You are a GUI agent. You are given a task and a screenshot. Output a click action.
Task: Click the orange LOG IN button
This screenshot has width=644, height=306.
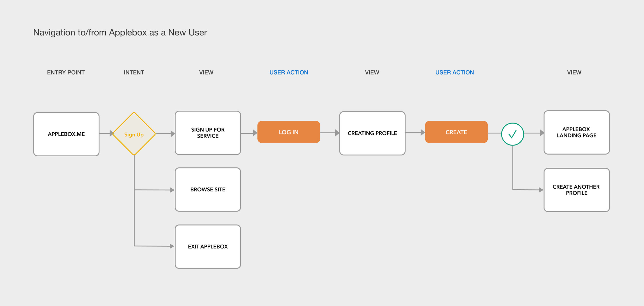[x=289, y=132]
